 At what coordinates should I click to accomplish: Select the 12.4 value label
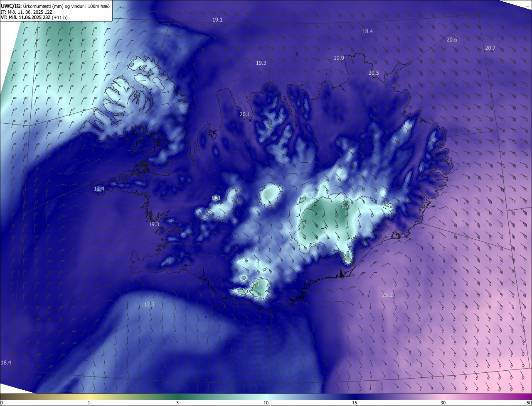pos(99,189)
